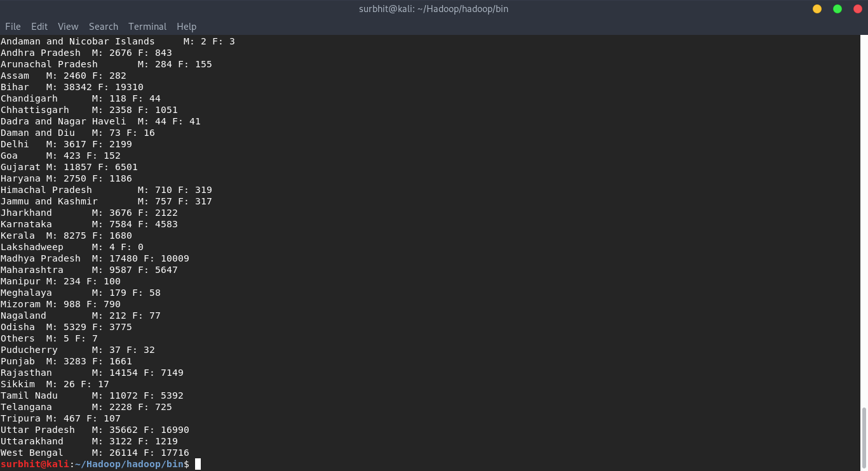Screen dimensions: 868x471
Task: Click the Others M: 5 line
Action: click(49, 338)
